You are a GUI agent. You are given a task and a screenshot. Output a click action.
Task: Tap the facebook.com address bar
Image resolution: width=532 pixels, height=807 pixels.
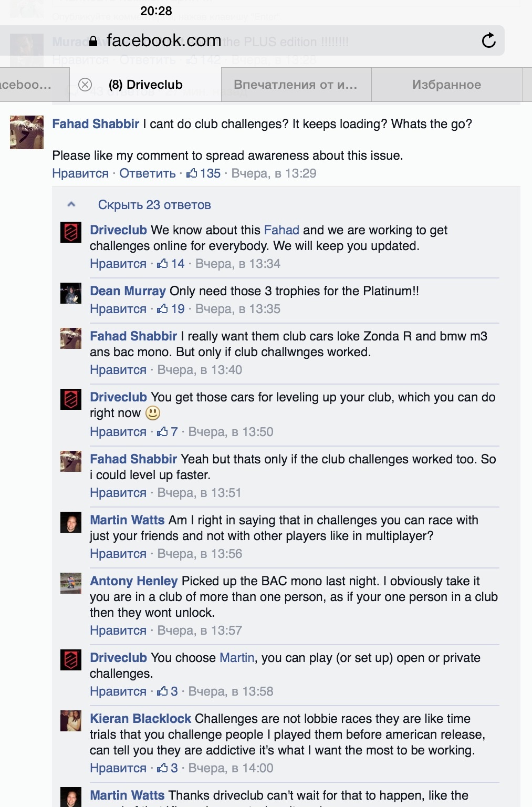tap(252, 40)
